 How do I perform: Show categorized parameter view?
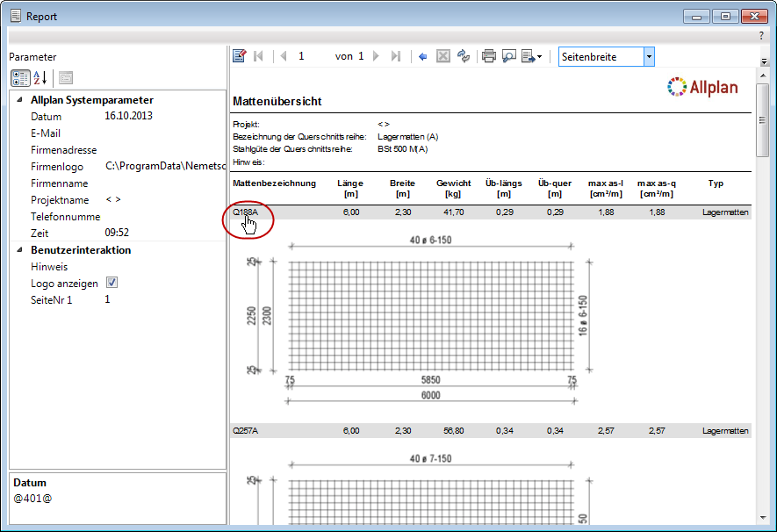tap(20, 78)
